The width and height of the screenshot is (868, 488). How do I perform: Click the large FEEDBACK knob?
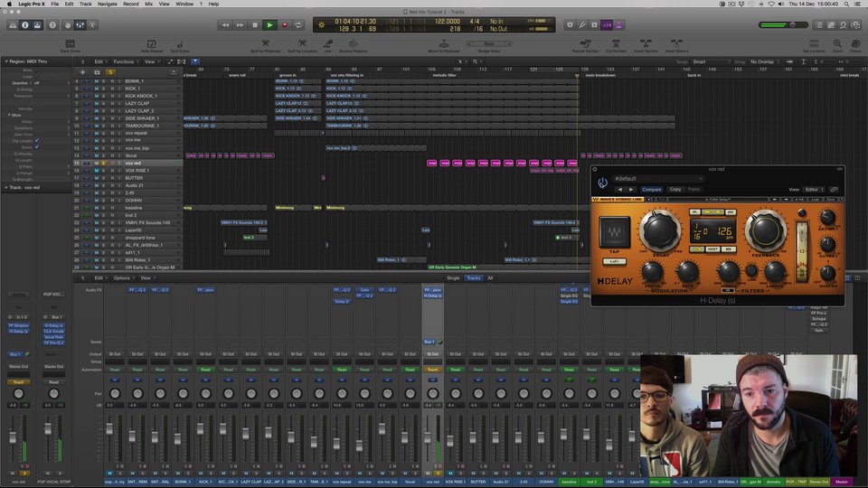coord(766,230)
